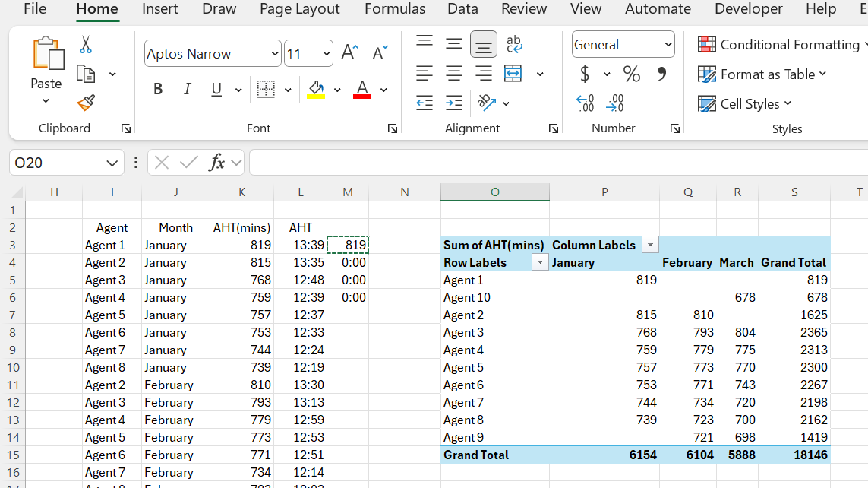Switch to the Data tab

tap(462, 9)
